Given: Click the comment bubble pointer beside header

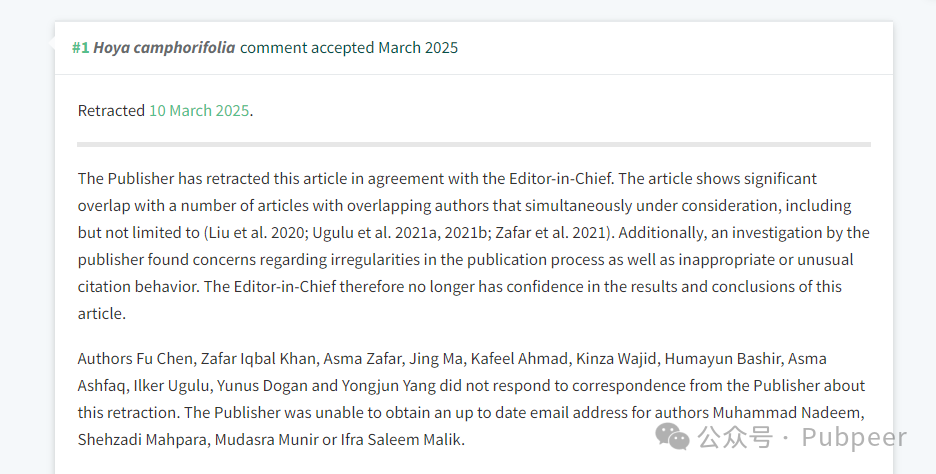Looking at the screenshot, I should tap(51, 44).
